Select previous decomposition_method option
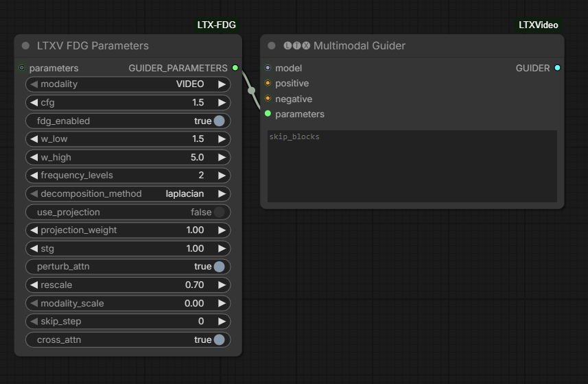 tap(34, 193)
